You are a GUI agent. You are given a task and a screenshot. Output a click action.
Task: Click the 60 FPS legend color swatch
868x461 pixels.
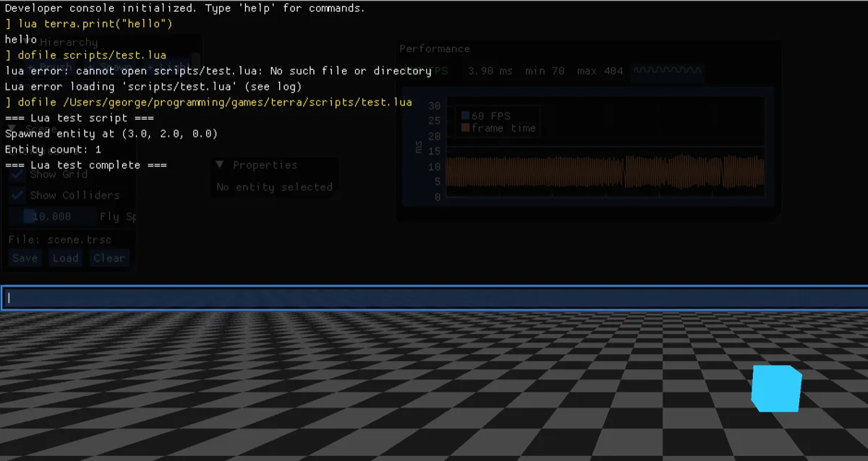(465, 116)
